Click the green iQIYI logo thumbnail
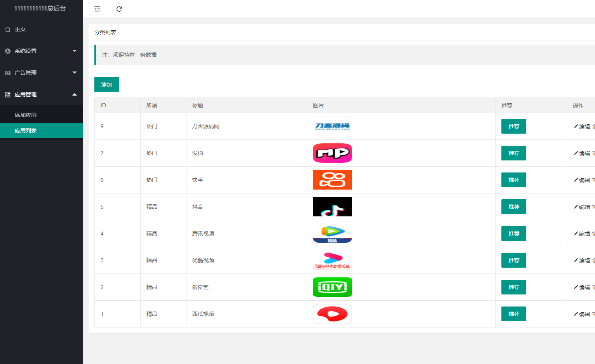The height and width of the screenshot is (364, 595). 332,287
